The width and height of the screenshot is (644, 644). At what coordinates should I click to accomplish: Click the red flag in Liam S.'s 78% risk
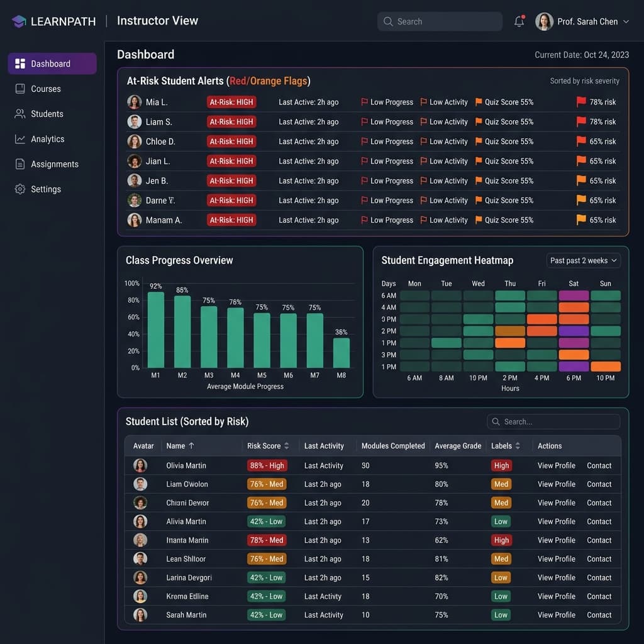(x=581, y=121)
